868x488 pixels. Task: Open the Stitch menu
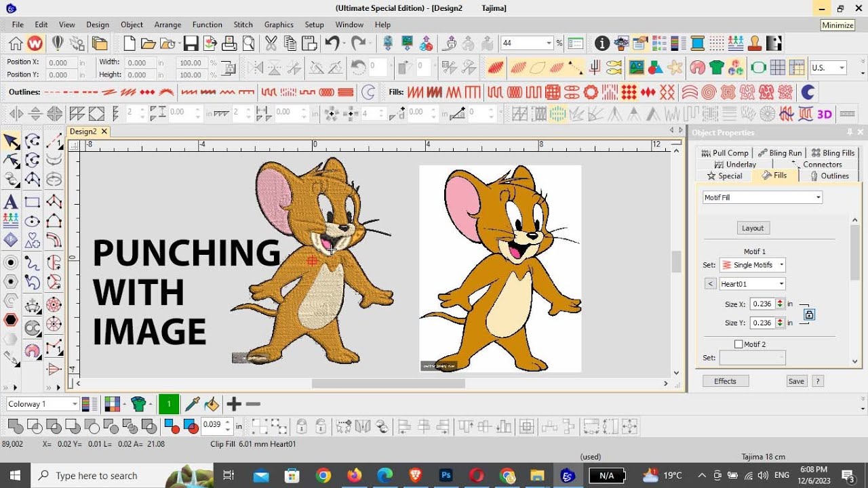(x=243, y=24)
